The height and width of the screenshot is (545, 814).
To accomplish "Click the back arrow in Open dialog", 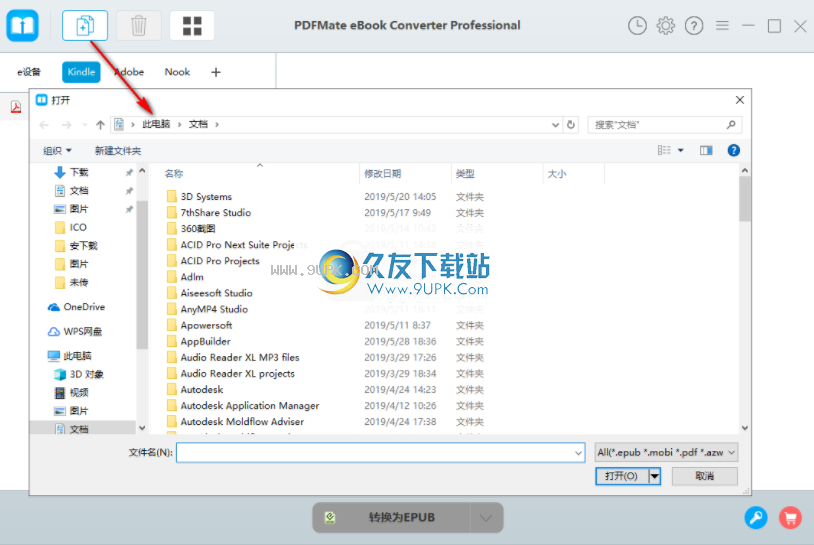I will 44,125.
